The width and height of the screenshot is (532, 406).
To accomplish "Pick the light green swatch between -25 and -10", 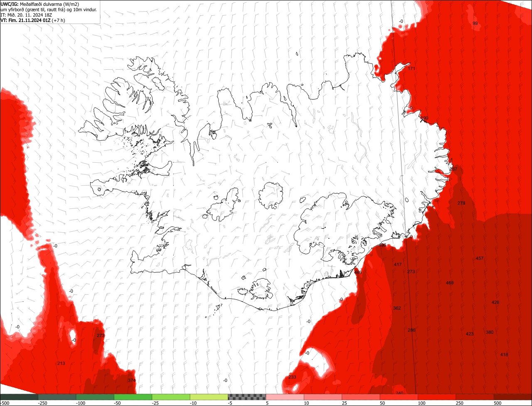I will [x=171, y=397].
